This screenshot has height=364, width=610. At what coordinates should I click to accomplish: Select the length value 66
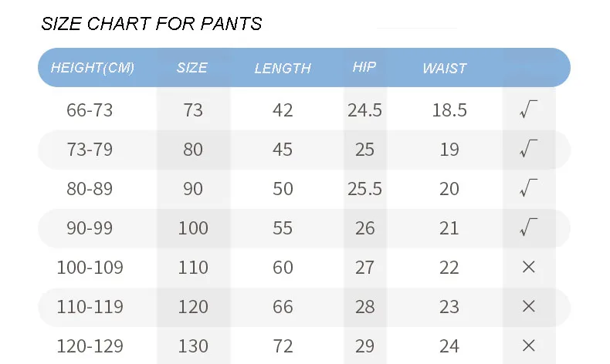(283, 306)
